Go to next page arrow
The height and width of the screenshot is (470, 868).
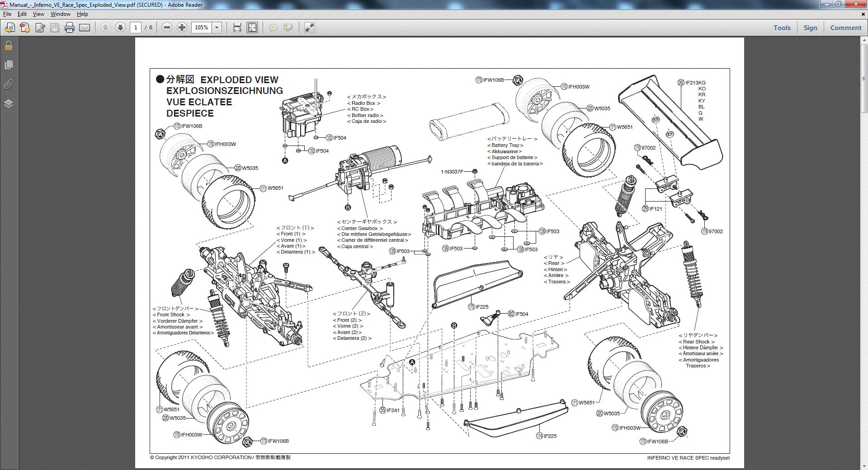(120, 28)
